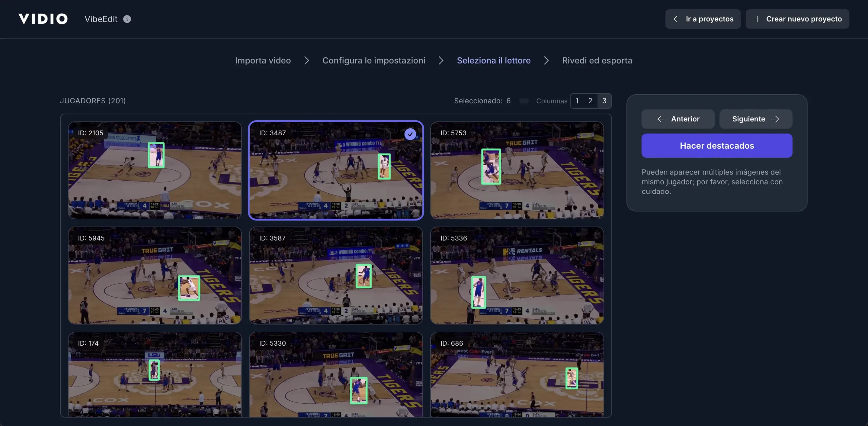Click the chevron after Configura le impostazioni
This screenshot has width=868, height=426.
point(441,60)
